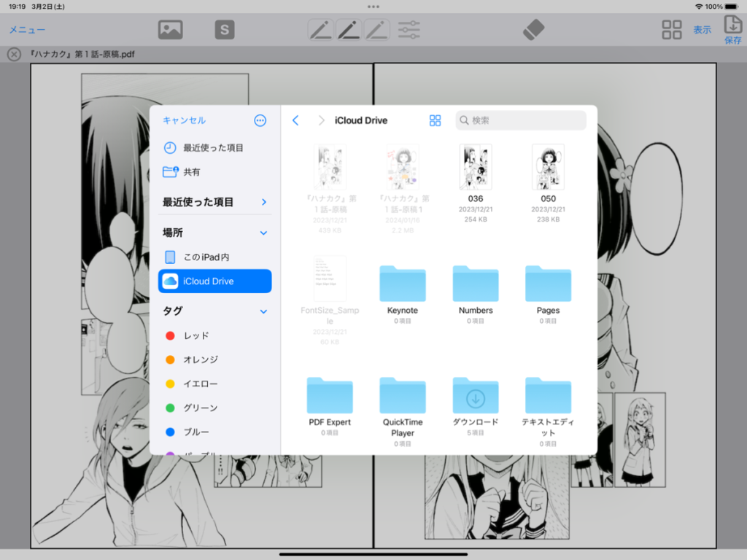747x560 pixels.
Task: Open the Pages folder
Action: coord(548,284)
